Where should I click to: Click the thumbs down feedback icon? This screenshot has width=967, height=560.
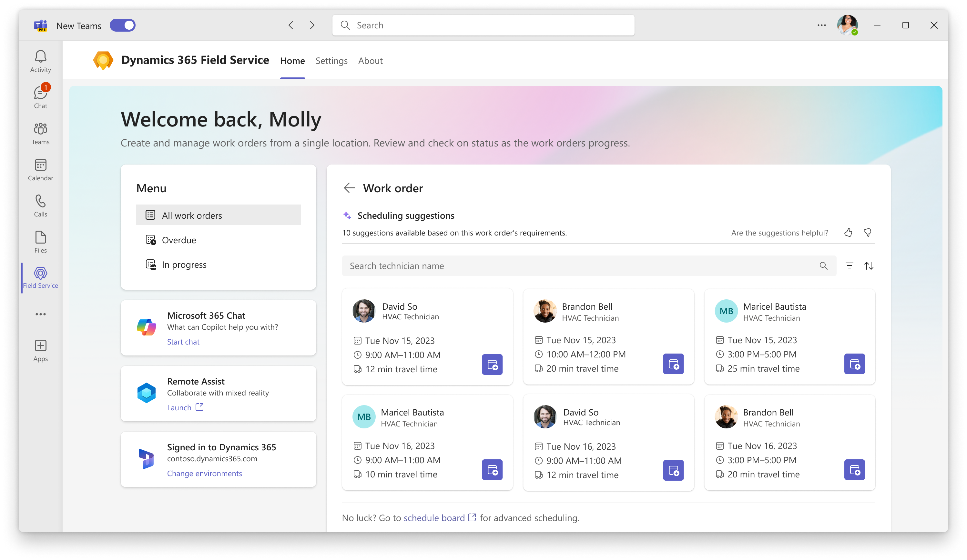(867, 233)
